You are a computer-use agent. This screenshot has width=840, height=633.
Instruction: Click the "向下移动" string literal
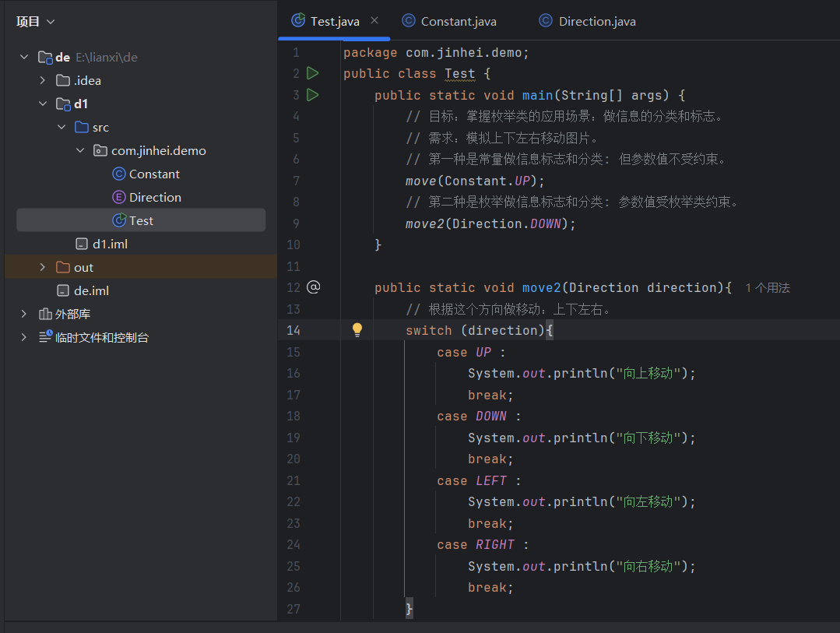click(648, 438)
